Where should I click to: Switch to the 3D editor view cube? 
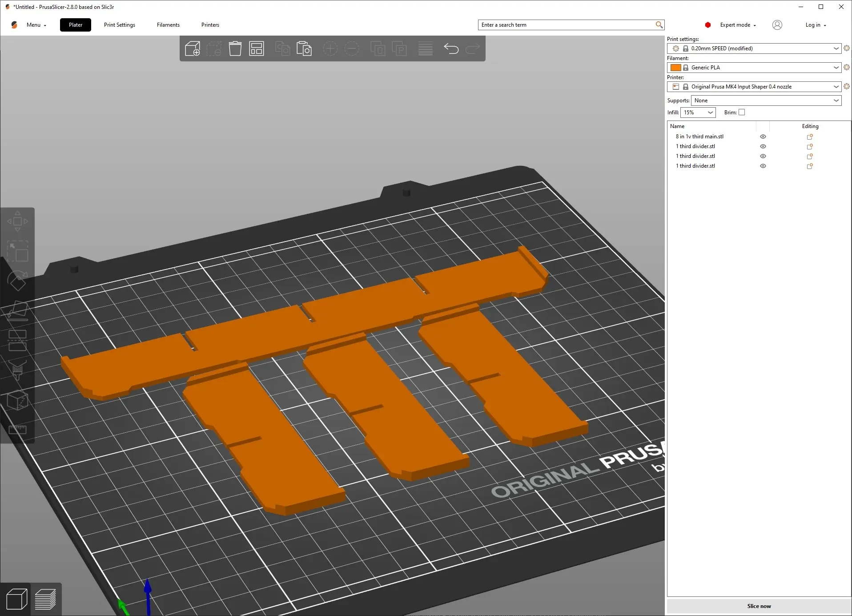(x=16, y=599)
